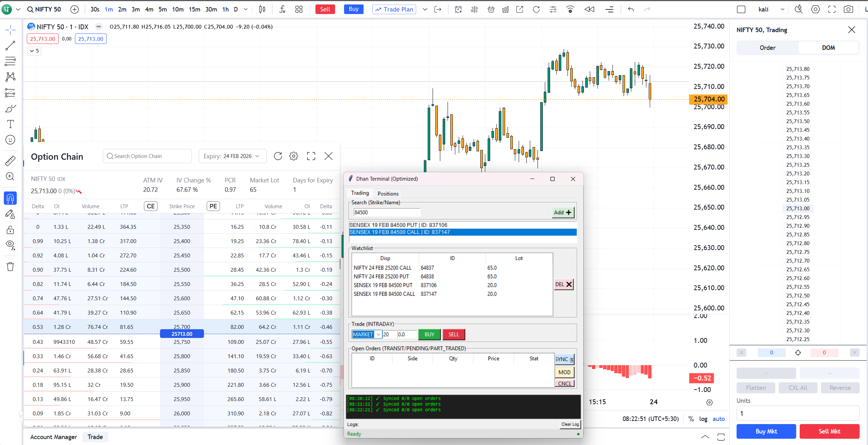Open the text annotation tool
Screen dimensions: 868x445
coord(10,124)
